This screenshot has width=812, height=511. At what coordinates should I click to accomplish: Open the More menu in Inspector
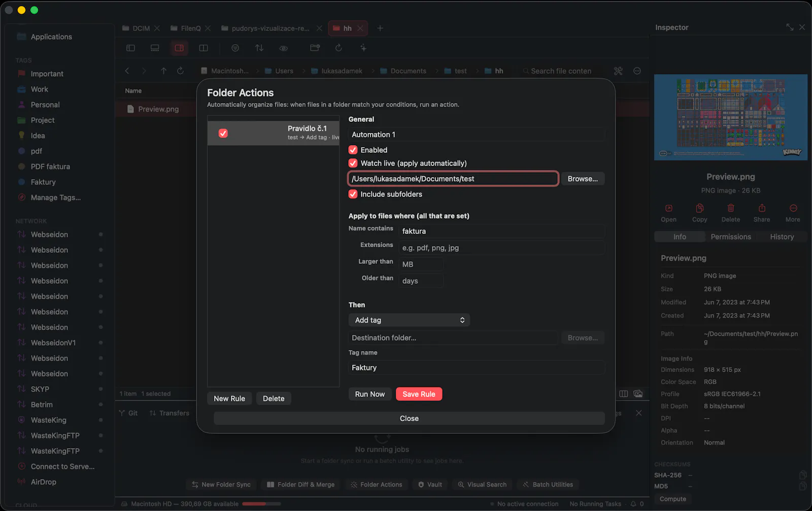tap(793, 213)
